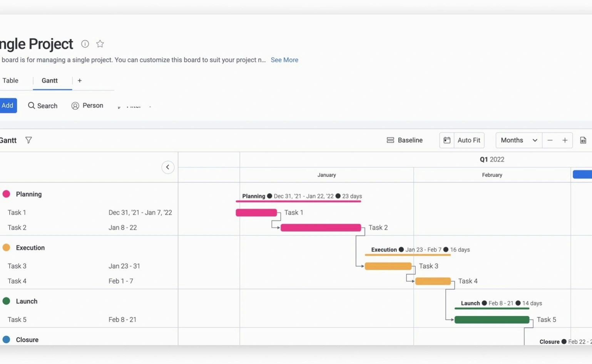Click the calendar icon next to Auto Fit
The width and height of the screenshot is (592, 364).
447,140
